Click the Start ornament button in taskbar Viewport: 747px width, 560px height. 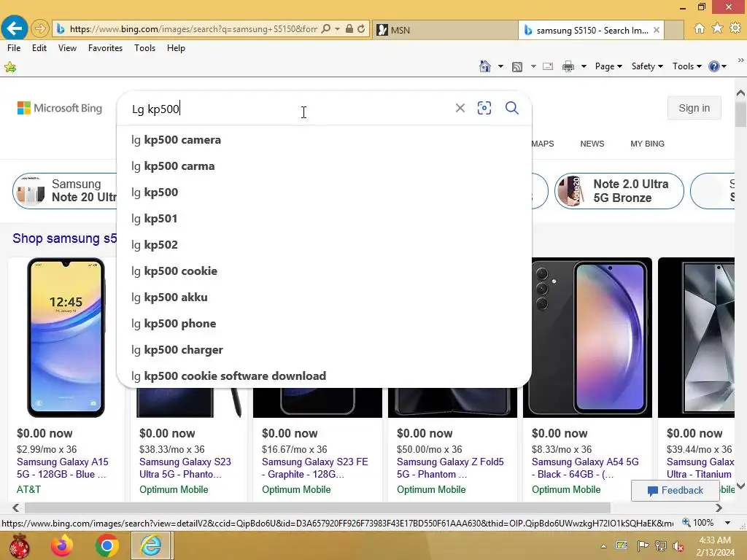click(x=20, y=545)
